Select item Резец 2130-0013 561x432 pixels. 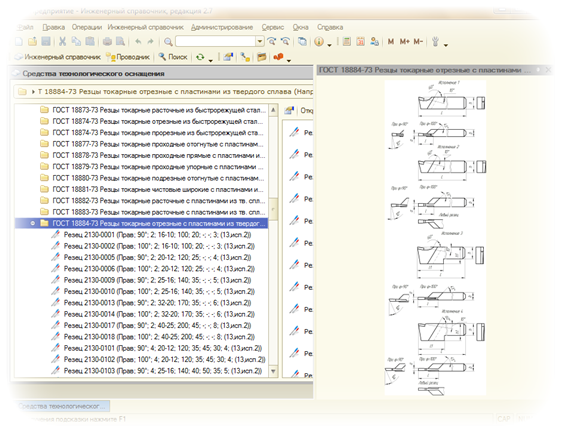(151, 303)
